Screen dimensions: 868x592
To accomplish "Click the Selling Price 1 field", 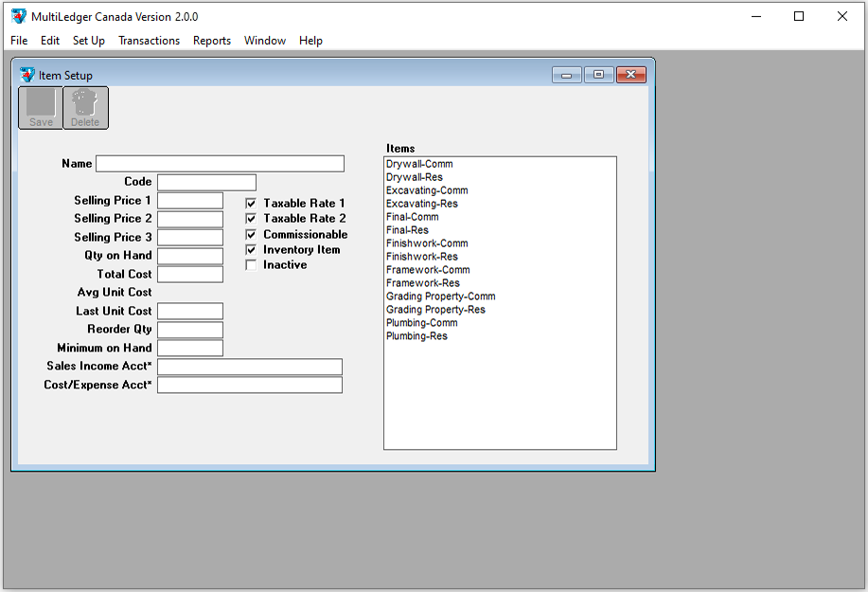I will [189, 201].
